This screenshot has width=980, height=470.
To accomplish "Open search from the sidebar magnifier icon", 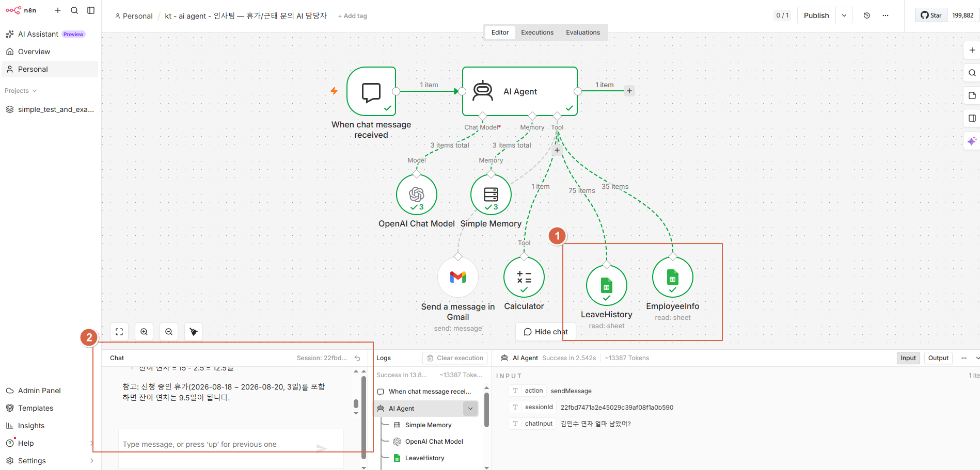I will coord(74,10).
